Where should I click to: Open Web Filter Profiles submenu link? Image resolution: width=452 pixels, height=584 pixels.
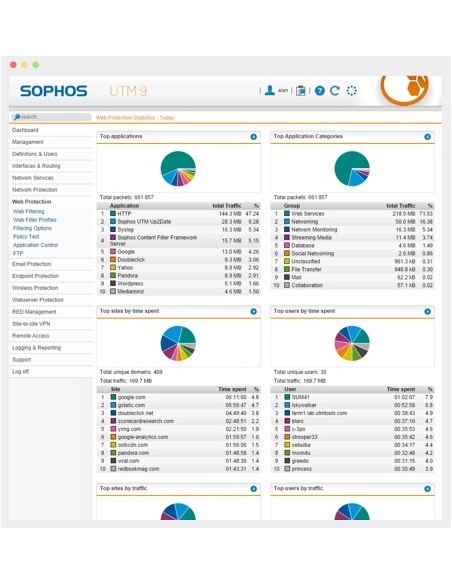pos(35,220)
